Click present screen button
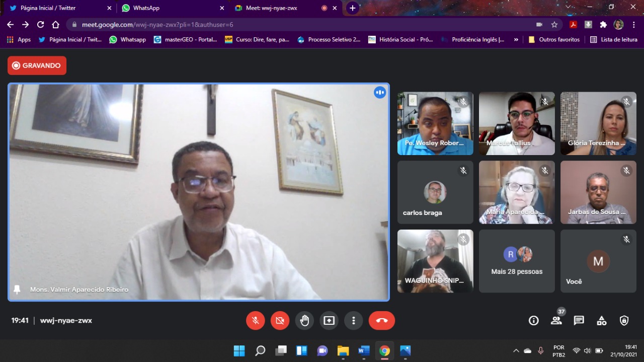This screenshot has width=644, height=362. [329, 321]
